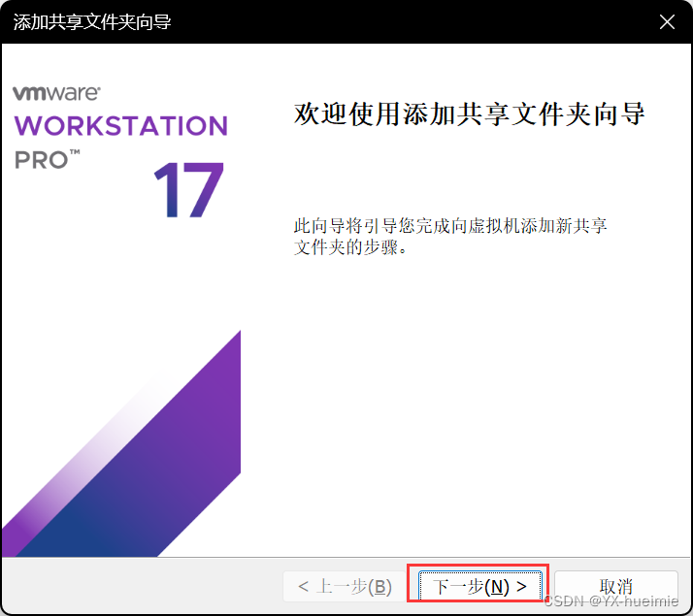Click the 取消 cancel button
The width and height of the screenshot is (693, 616).
click(x=616, y=586)
